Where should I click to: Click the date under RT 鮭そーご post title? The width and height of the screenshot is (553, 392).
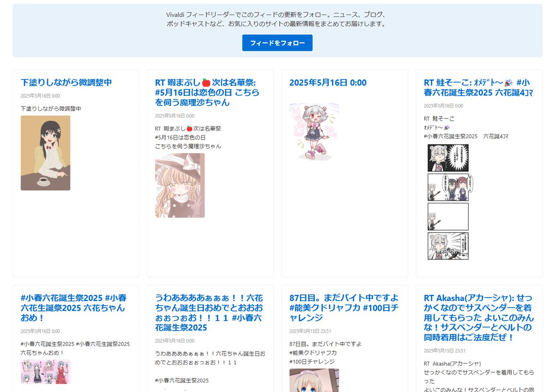(x=443, y=106)
